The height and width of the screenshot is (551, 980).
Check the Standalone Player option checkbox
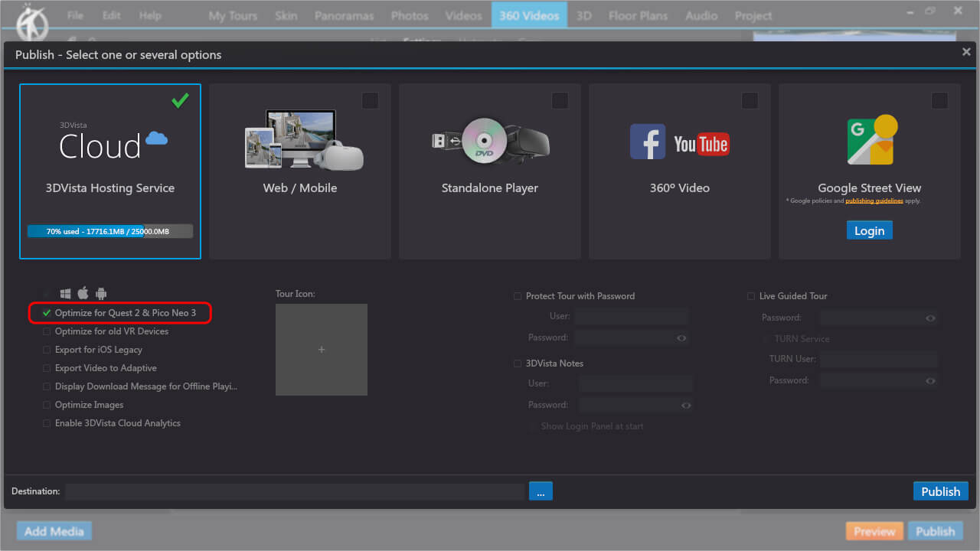(x=560, y=100)
